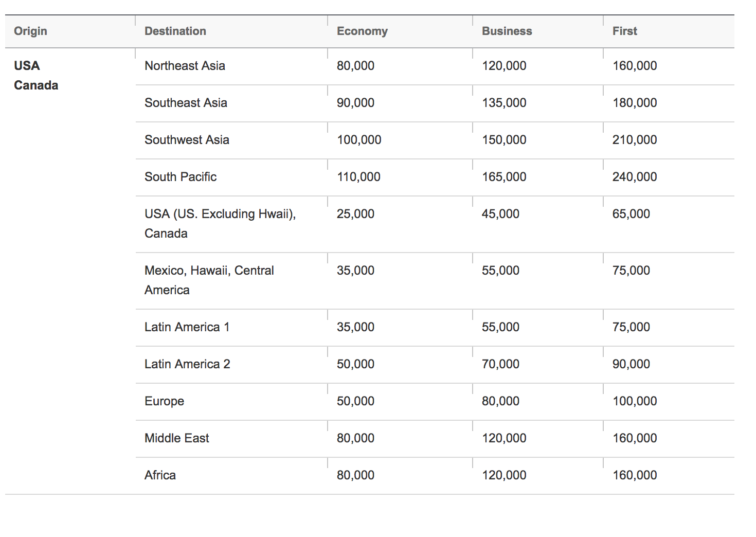756x537 pixels.
Task: Select Southwest Asia business value 150,000
Action: pyautogui.click(x=504, y=140)
